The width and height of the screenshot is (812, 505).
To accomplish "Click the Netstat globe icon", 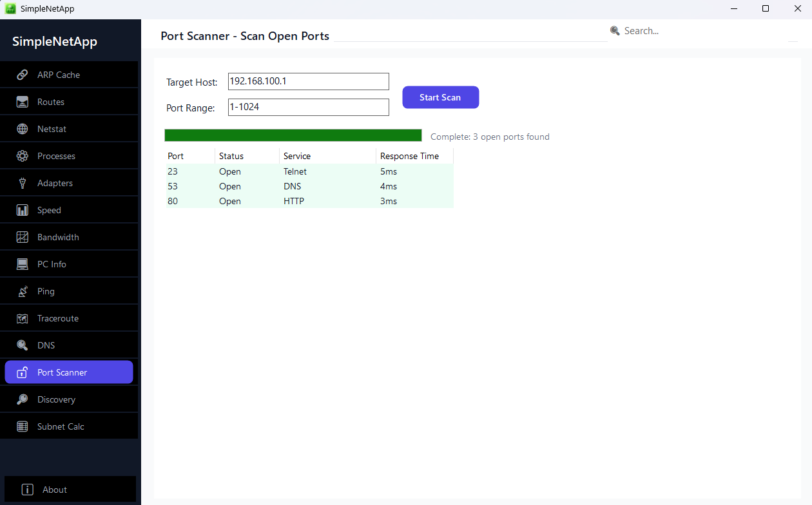I will (23, 129).
